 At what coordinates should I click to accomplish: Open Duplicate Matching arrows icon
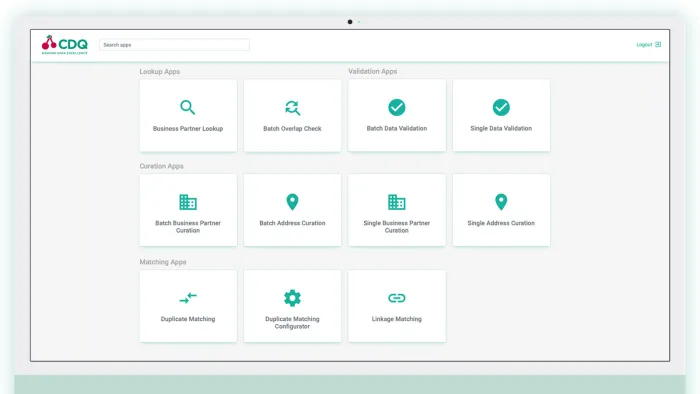coord(188,298)
